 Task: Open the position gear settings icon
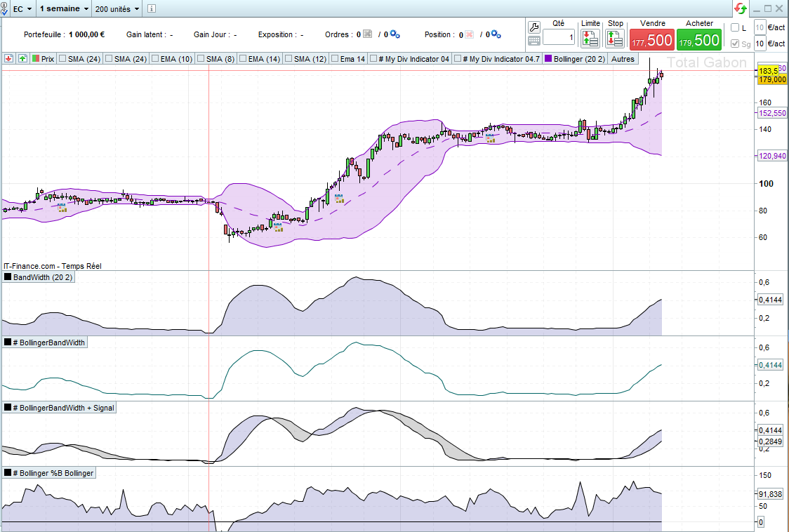(x=496, y=34)
